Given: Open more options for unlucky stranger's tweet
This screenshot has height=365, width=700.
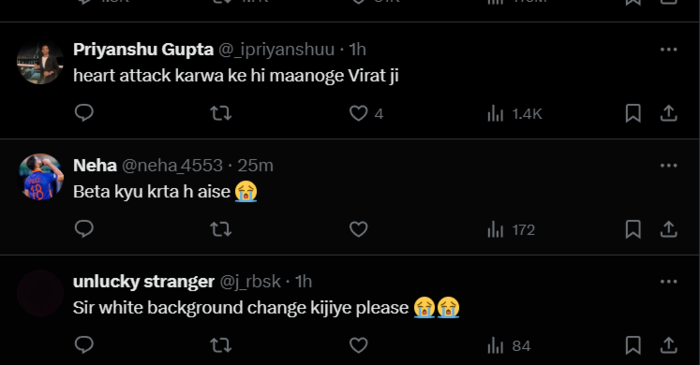Looking at the screenshot, I should coord(668,282).
